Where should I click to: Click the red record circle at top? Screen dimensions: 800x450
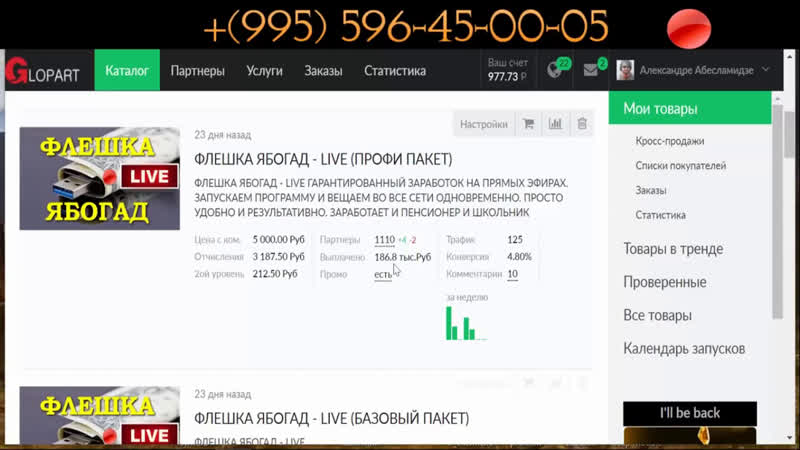(689, 28)
